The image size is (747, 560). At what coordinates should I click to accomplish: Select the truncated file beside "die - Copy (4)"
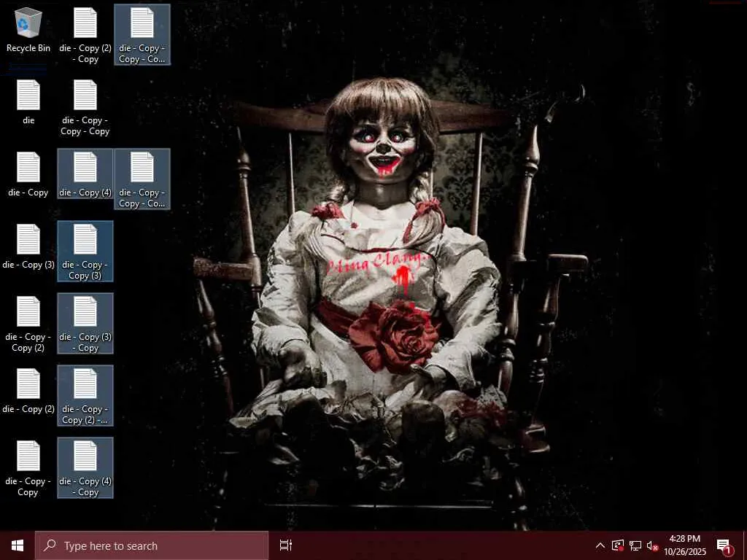pos(142,179)
